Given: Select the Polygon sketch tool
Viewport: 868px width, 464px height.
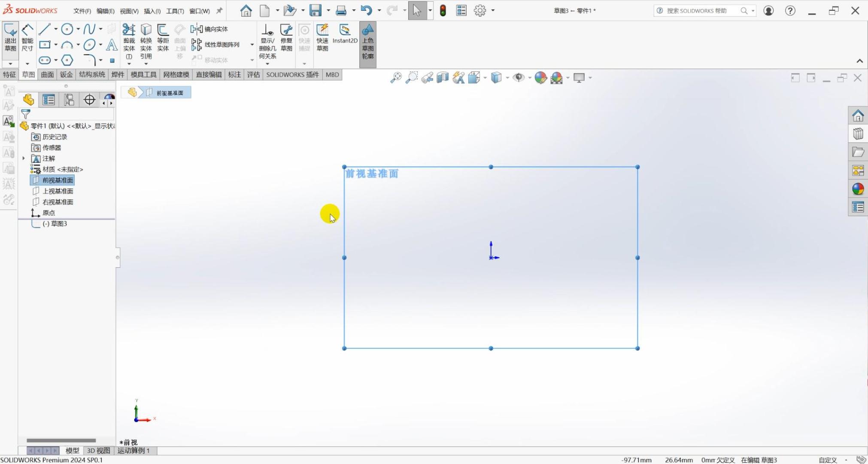Looking at the screenshot, I should coord(67,60).
